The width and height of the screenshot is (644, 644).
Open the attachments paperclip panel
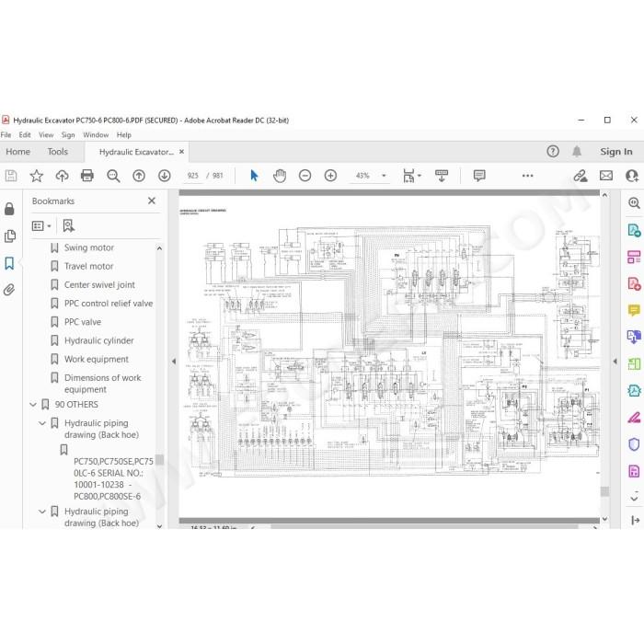click(x=9, y=290)
